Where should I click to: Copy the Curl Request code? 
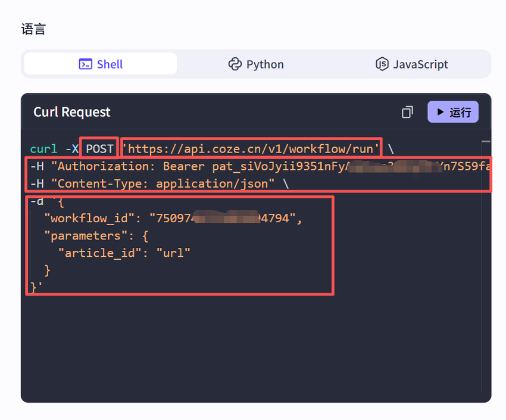point(407,112)
